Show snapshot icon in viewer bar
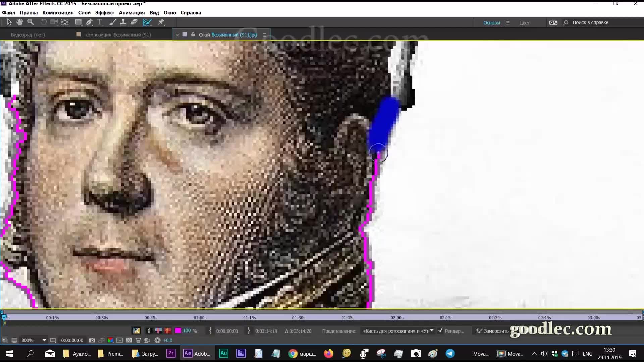Viewport: 644px width, 362px height. point(101,340)
